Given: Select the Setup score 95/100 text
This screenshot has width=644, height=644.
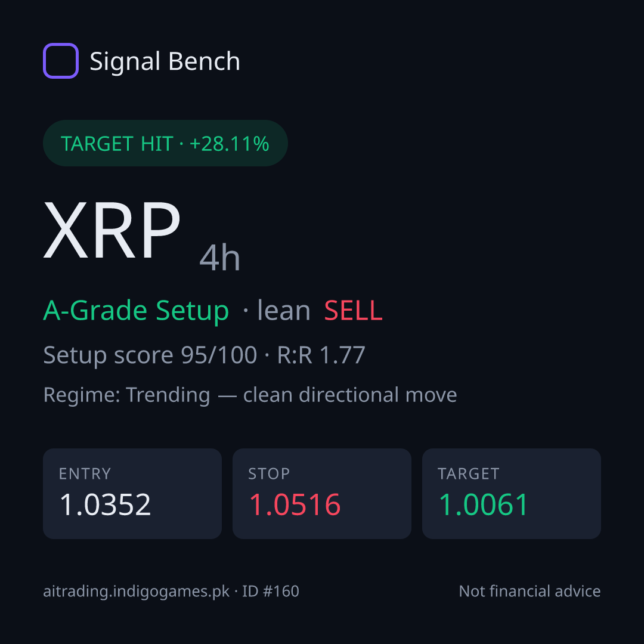Looking at the screenshot, I should 150,355.
